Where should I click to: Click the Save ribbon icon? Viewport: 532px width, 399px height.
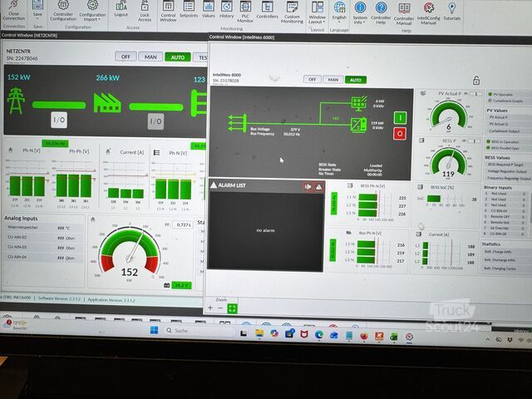coord(37,9)
